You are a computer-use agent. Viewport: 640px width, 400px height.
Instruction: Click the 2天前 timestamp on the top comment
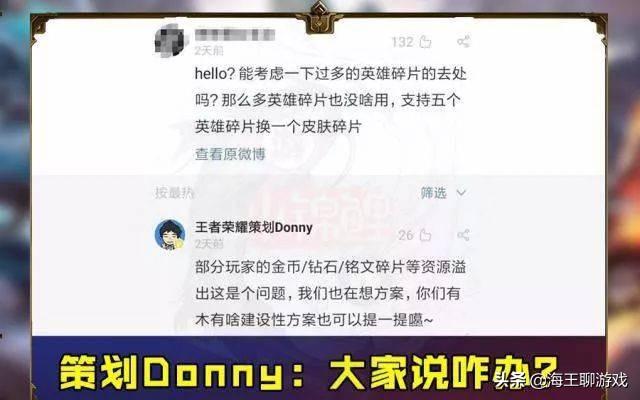(x=209, y=51)
